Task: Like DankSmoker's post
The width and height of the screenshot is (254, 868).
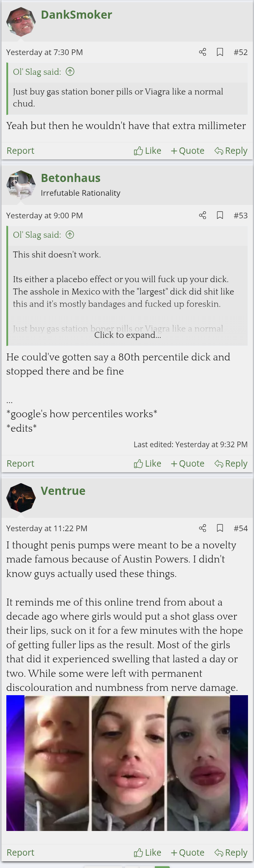Action: point(147,151)
